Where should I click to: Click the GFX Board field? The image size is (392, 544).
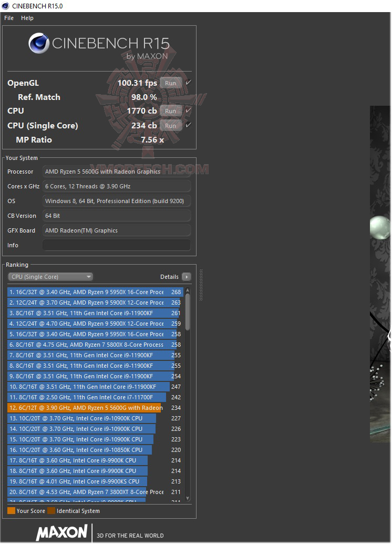point(117,230)
